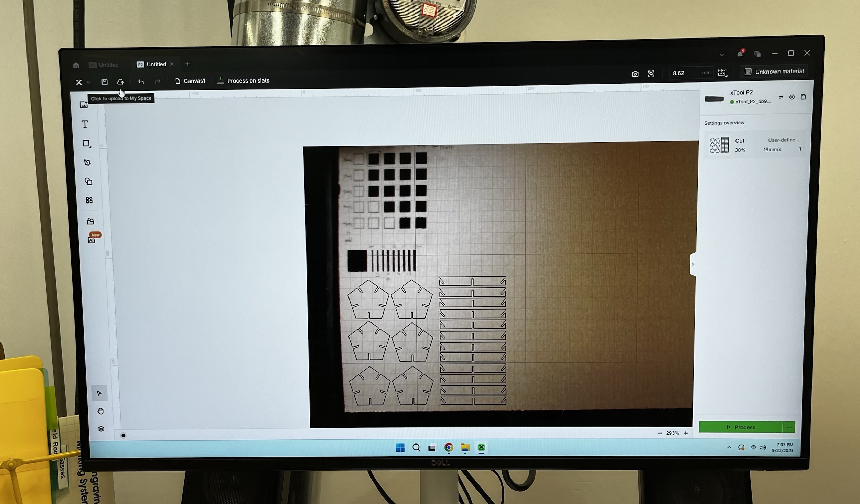
Task: Open the Layers panel icon
Action: [x=101, y=429]
